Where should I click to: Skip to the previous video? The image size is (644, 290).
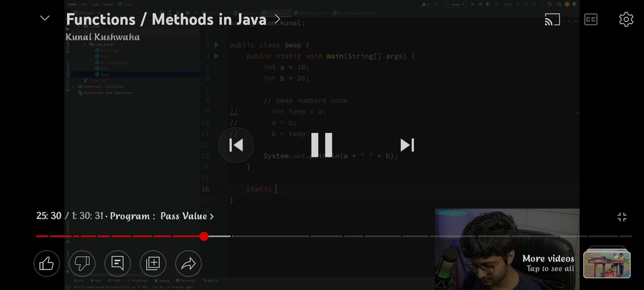point(236,145)
